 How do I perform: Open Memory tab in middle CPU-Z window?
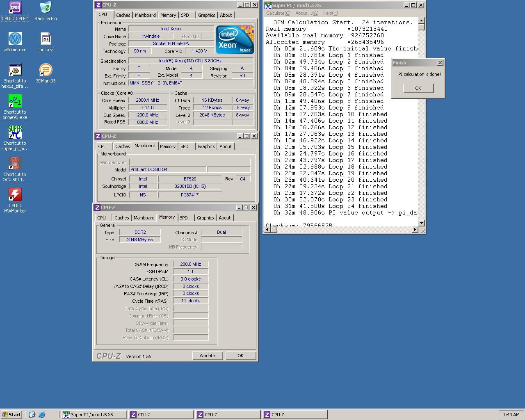(168, 146)
